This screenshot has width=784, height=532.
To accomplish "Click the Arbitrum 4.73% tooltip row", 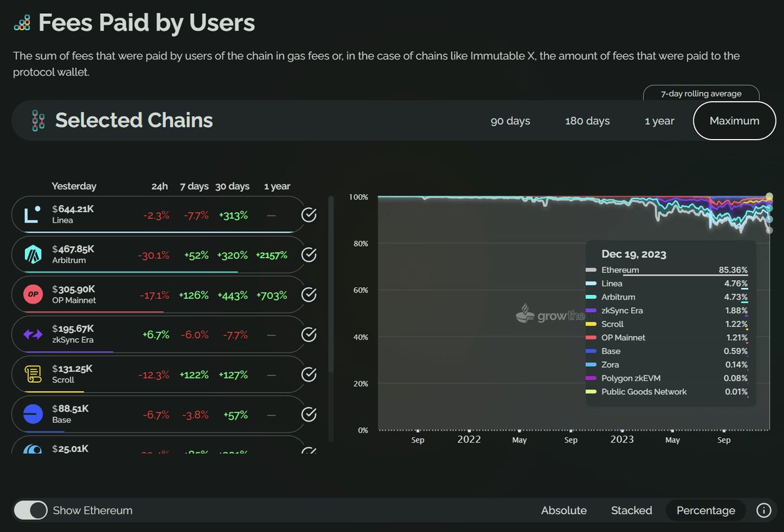I will pyautogui.click(x=667, y=297).
